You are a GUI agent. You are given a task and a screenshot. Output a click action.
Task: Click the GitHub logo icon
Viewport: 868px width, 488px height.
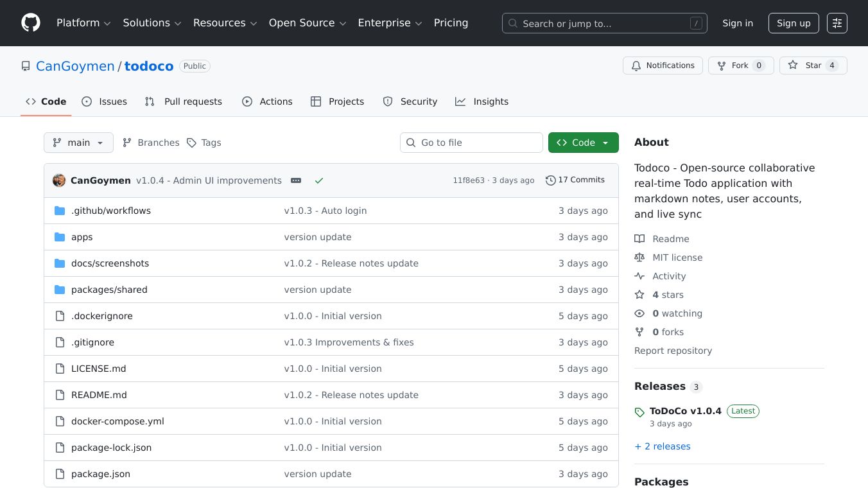[x=31, y=23]
